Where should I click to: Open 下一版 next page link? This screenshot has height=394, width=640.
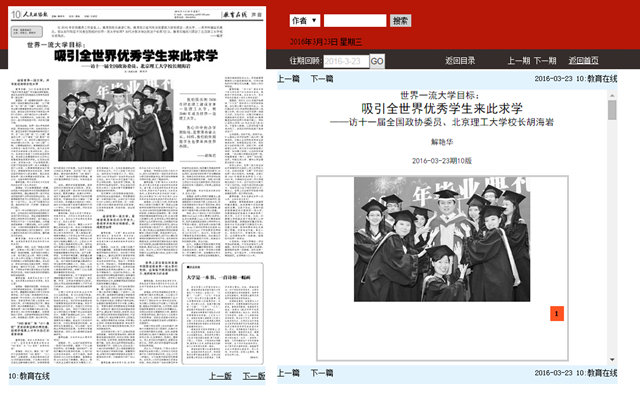[x=254, y=376]
